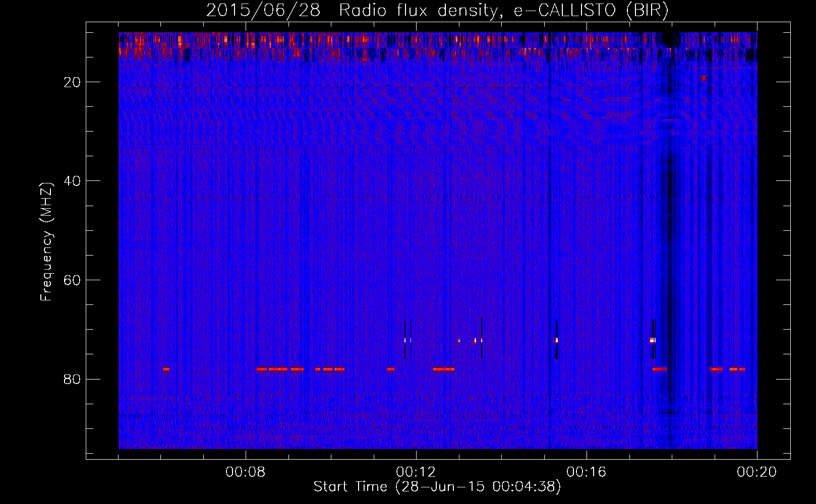Click the date "2015/06/28" in the title
Screen dimensions: 816x504
click(x=263, y=11)
